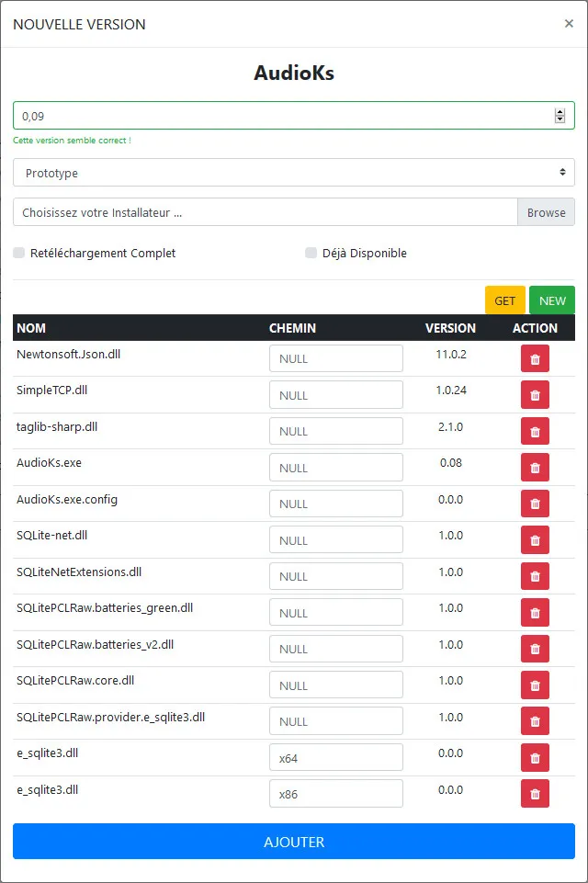
Task: Check the Déjà Disponible option
Action: pos(311,253)
